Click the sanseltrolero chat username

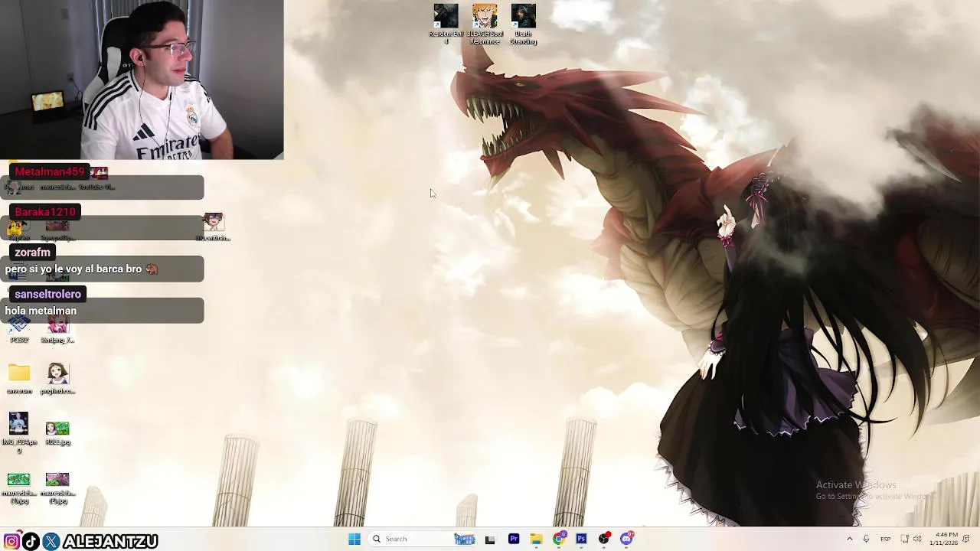tap(47, 294)
